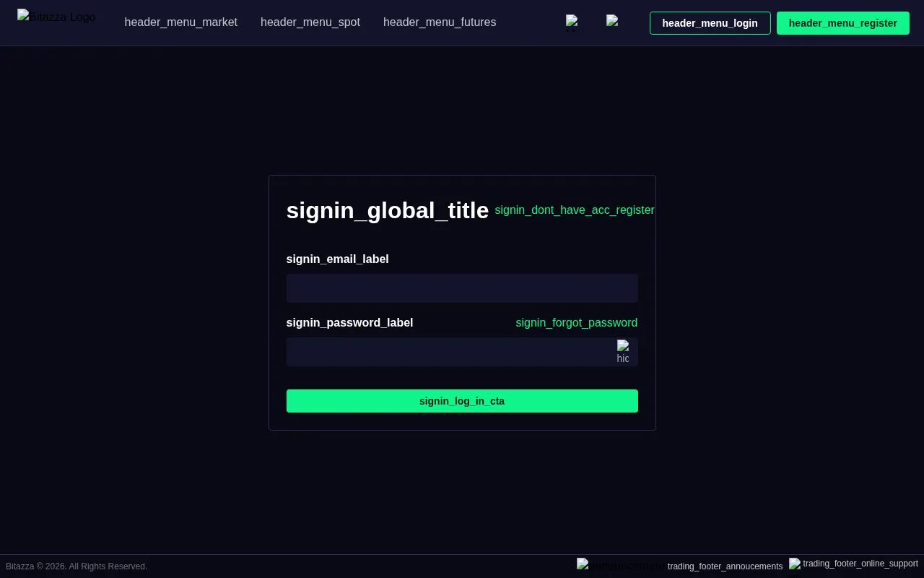924x578 pixels.
Task: Click the Bitazza Logo in the header
Action: (x=56, y=16)
